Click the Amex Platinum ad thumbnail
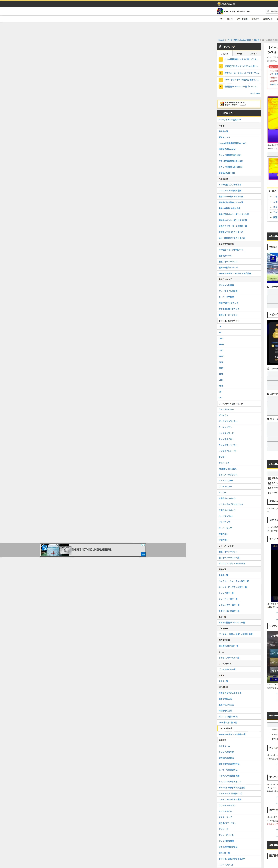Screen dimensions: 278x868 tap(55, 550)
